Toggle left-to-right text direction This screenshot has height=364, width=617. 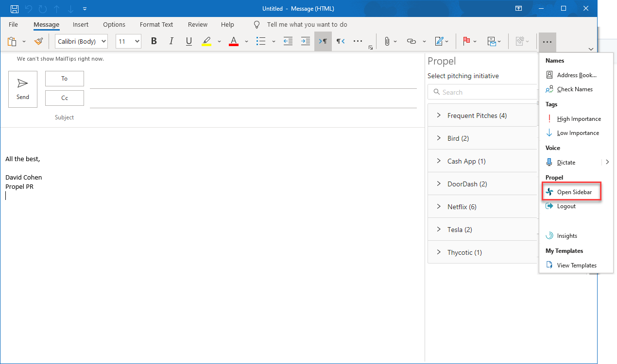tap(323, 42)
